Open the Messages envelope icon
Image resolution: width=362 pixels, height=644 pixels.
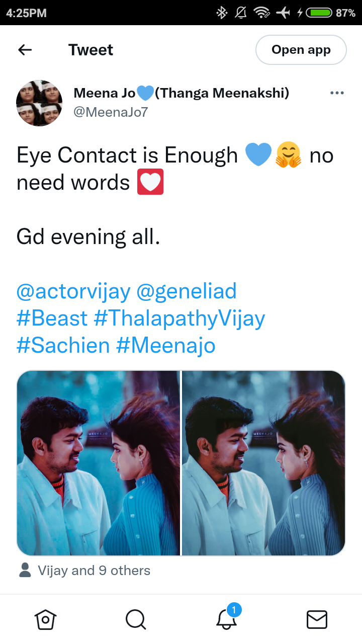click(317, 619)
